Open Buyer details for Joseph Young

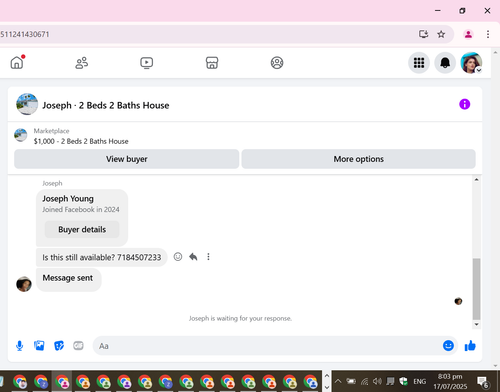pos(82,229)
